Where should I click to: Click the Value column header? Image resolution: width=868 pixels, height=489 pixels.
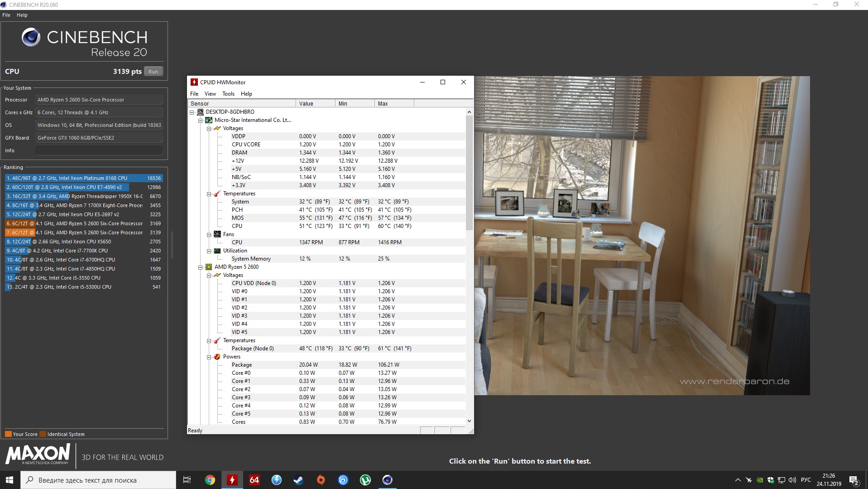[316, 103]
